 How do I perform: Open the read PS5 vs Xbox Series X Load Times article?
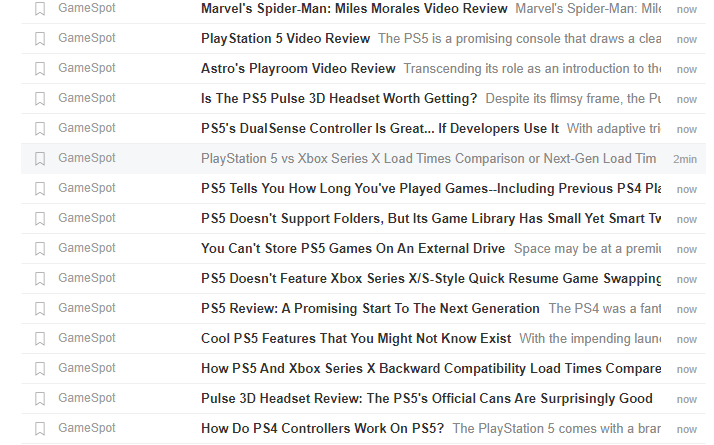(428, 159)
